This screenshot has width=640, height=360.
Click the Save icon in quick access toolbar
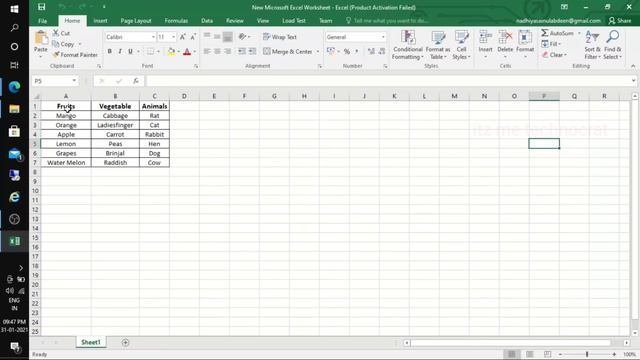click(x=41, y=7)
